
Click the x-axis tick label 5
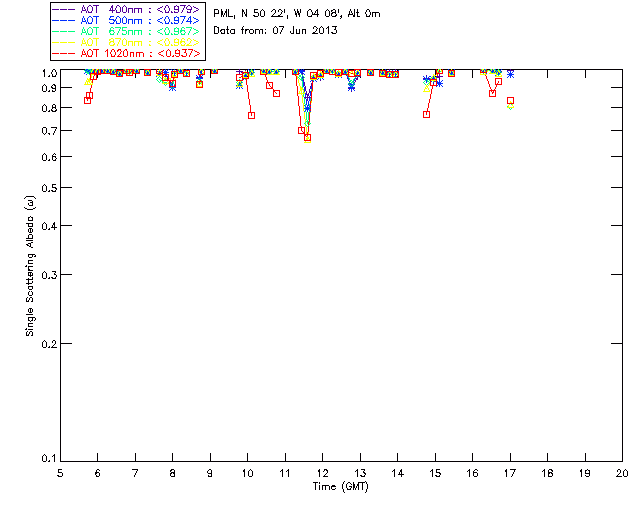pyautogui.click(x=60, y=473)
